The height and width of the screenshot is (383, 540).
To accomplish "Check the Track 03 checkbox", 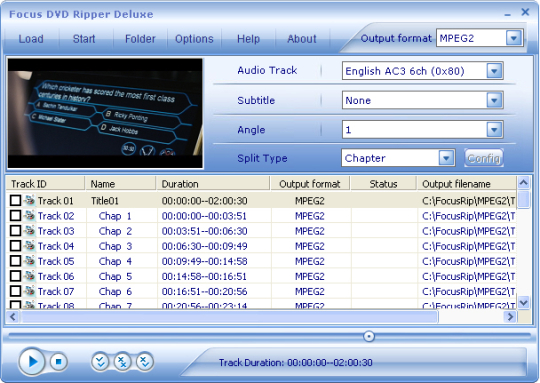I will click(x=15, y=230).
